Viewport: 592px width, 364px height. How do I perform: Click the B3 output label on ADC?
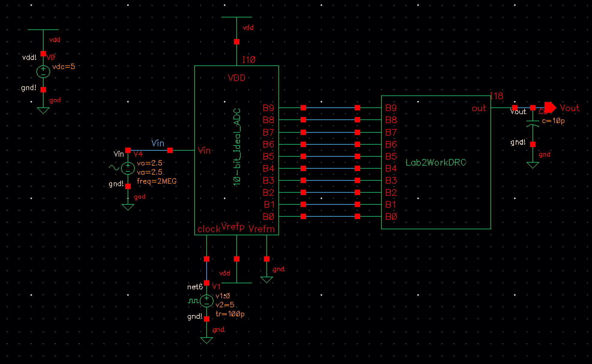(x=269, y=180)
